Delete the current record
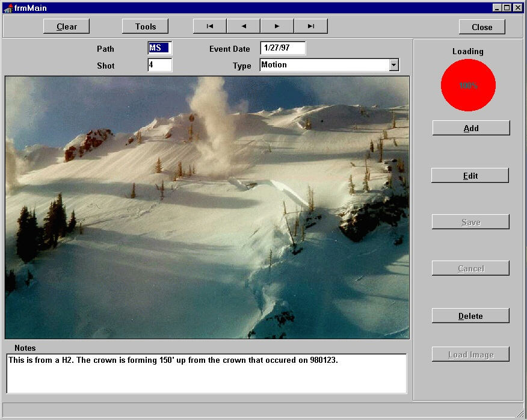 click(x=470, y=316)
